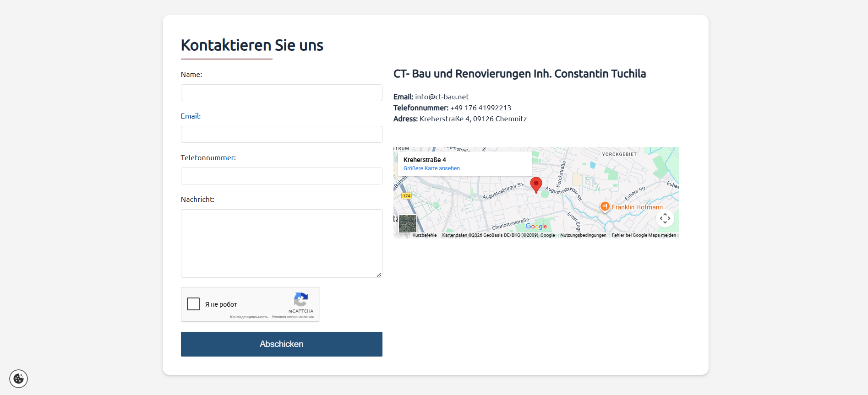Open reCAPTCHA "Конфиденциальность" privacy link

[x=249, y=317]
